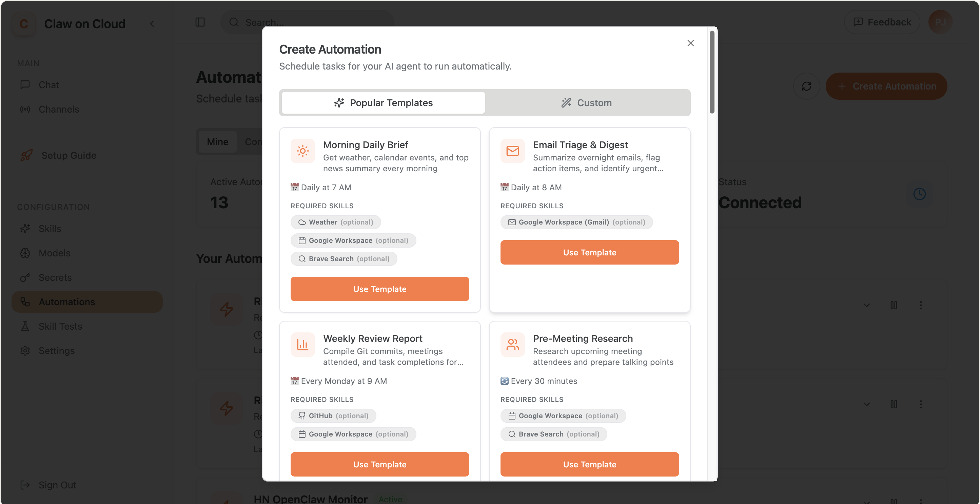Select the Mine filter toggle

point(217,141)
